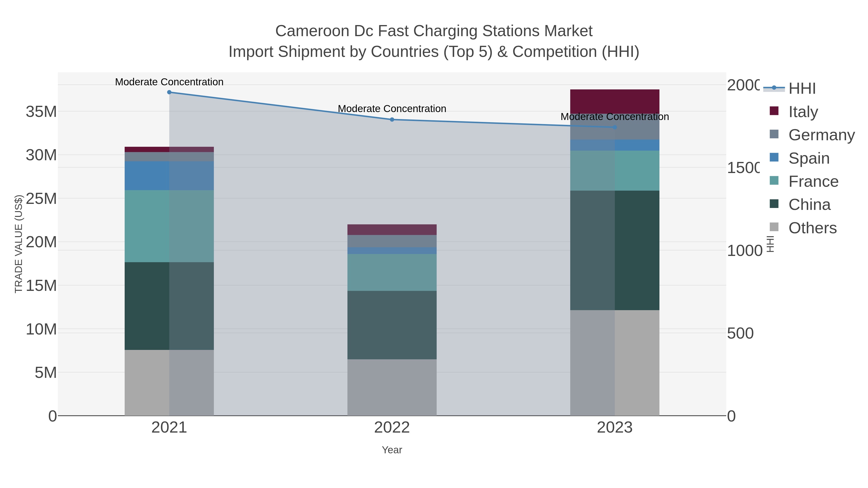Toggle the Germany legend entry
Viewport: 868px width, 488px height.
[812, 135]
